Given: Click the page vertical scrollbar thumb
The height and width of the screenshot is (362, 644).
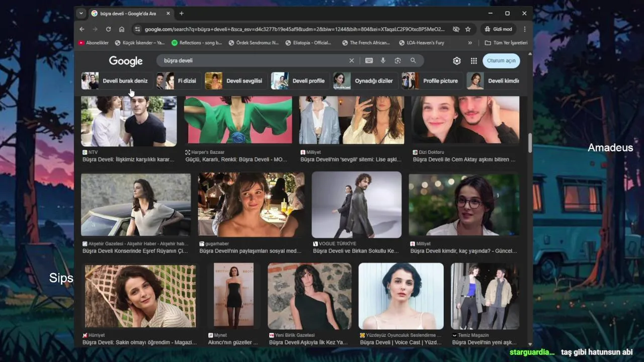Looking at the screenshot, I should coord(530,143).
